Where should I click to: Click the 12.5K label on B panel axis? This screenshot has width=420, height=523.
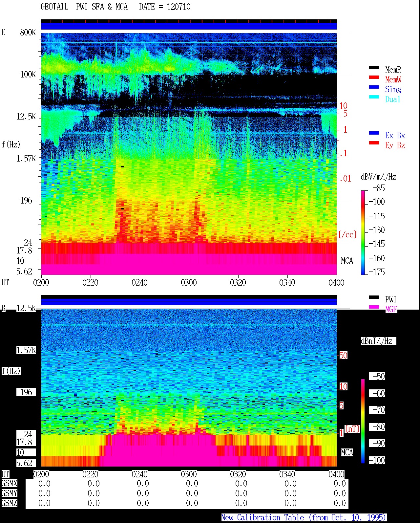[x=26, y=308]
